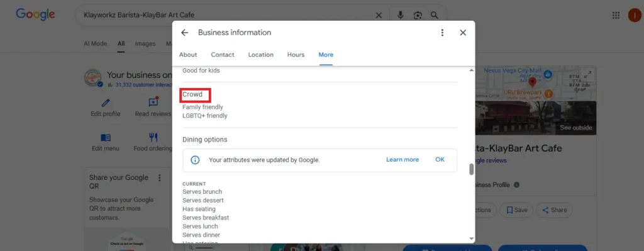Save the business with the Save button

click(516, 210)
